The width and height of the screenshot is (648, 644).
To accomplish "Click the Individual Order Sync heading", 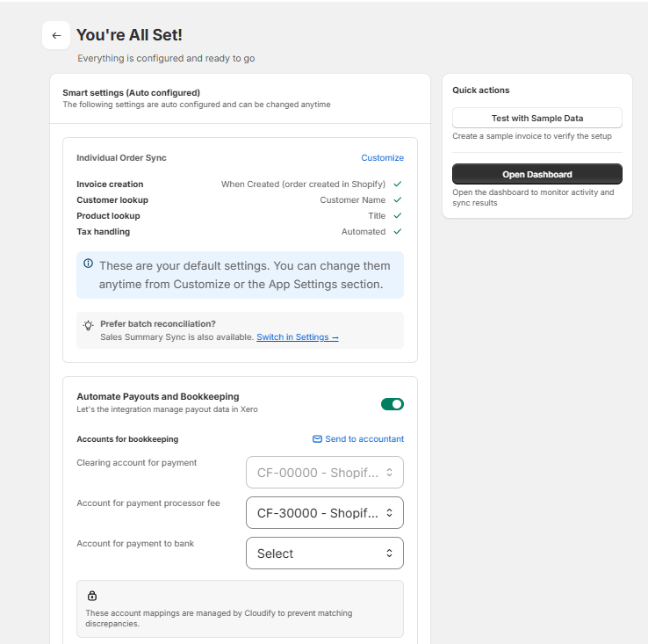I will click(121, 158).
